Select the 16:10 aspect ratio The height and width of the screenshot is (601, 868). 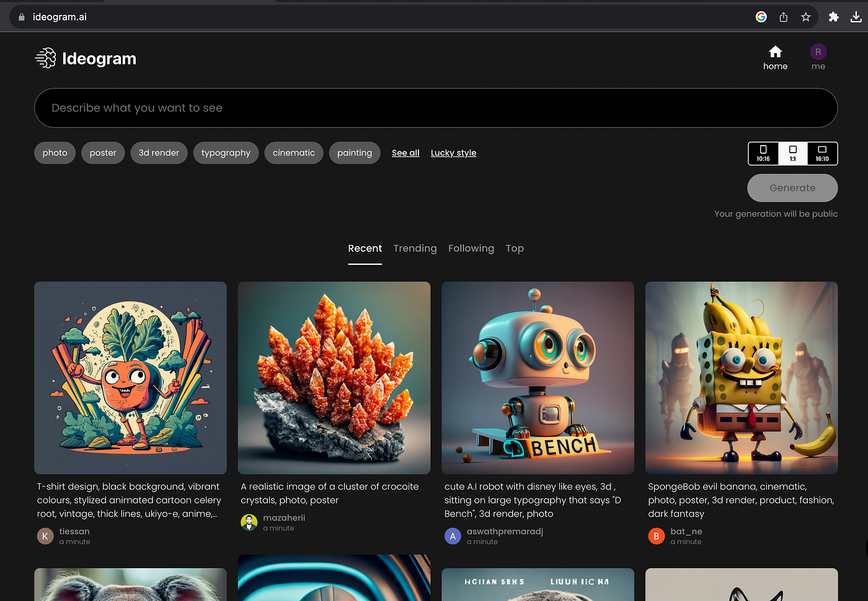[822, 153]
